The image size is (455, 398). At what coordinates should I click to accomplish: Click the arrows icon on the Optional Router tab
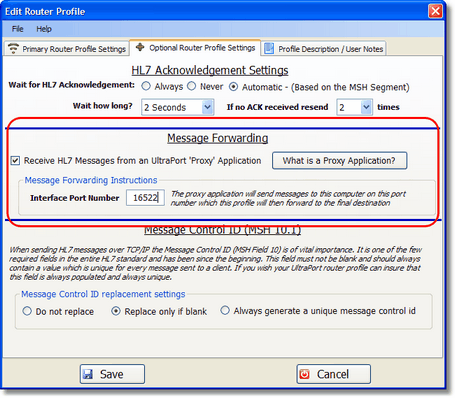click(x=140, y=47)
